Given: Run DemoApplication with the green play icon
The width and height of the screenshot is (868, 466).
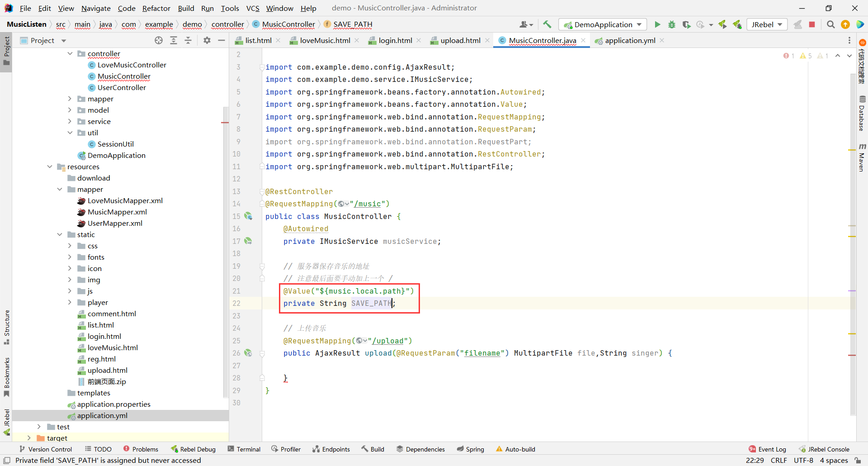Looking at the screenshot, I should (657, 24).
